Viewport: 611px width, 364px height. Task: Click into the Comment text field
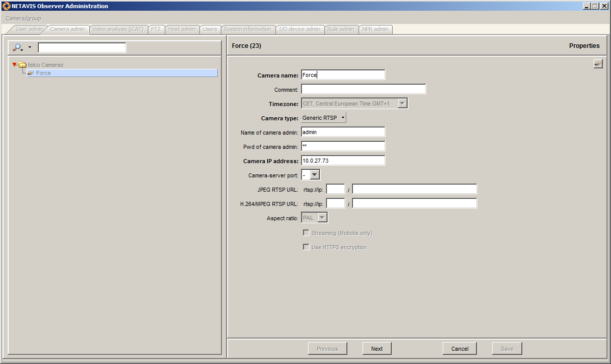pos(363,89)
